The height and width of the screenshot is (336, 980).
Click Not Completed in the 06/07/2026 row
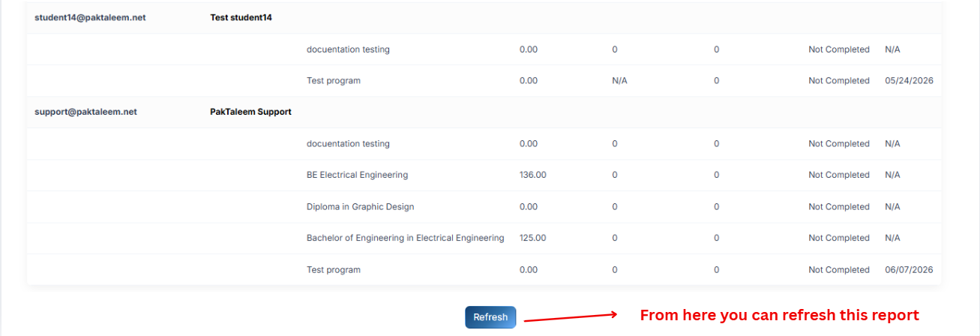click(839, 269)
